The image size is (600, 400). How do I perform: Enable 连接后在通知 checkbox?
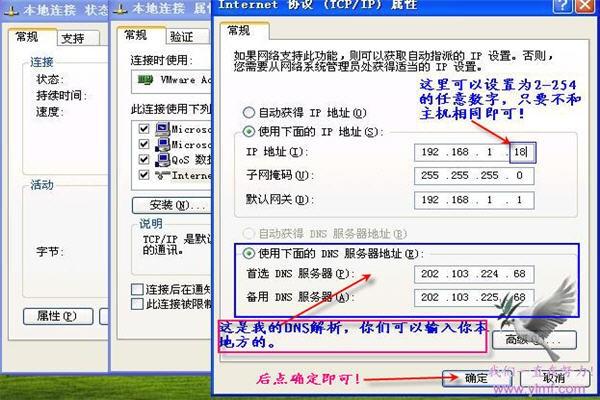tap(137, 289)
